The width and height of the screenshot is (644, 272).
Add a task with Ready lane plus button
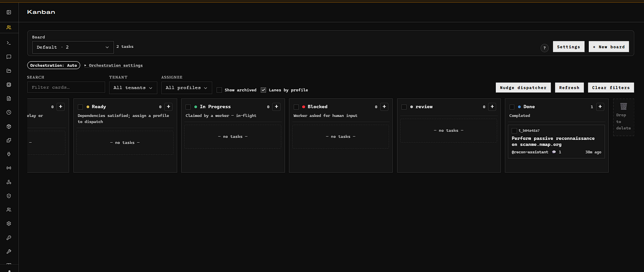(x=169, y=107)
